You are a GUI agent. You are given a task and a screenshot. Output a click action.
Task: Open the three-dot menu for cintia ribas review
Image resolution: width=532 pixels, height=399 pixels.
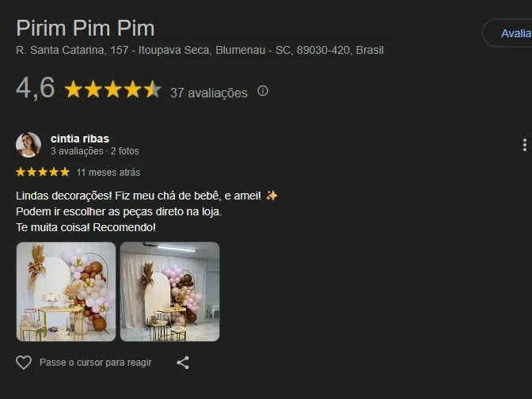tap(525, 145)
